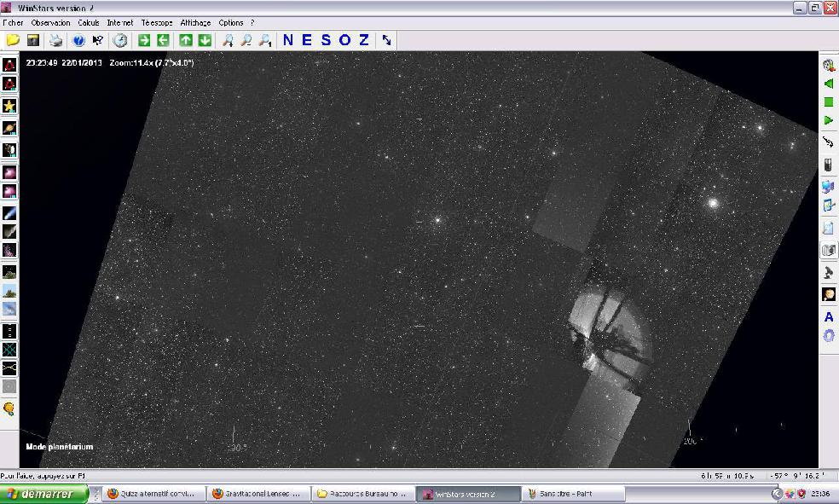
Task: Move the view with the left arrow
Action: [x=163, y=40]
